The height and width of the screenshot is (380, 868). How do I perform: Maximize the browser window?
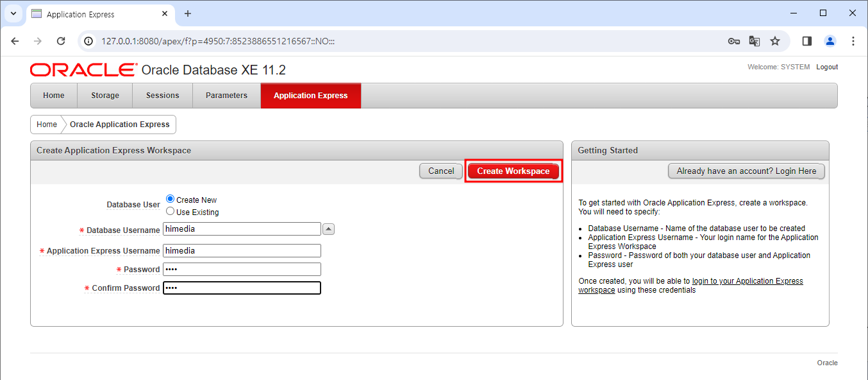pyautogui.click(x=823, y=13)
